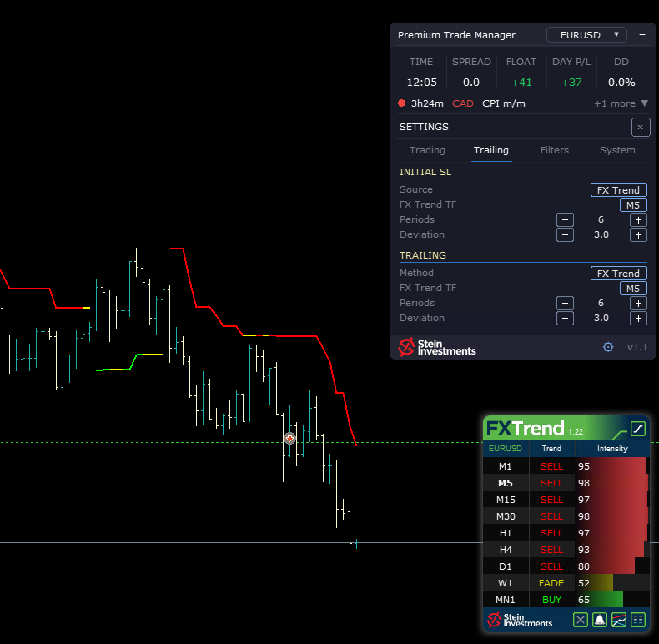
Task: Open the Filters settings tab
Action: click(555, 150)
